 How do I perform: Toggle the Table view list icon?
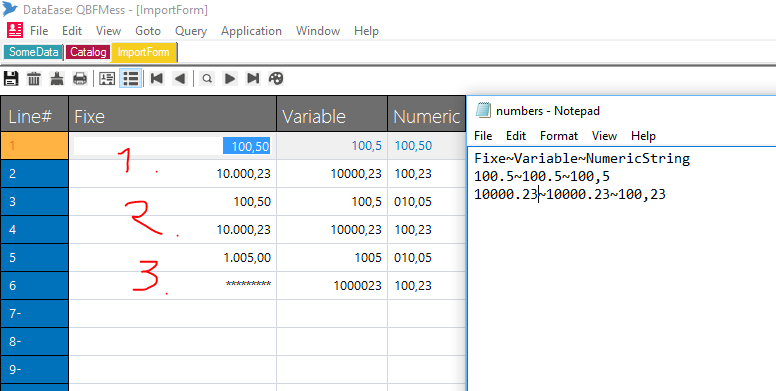click(x=131, y=79)
